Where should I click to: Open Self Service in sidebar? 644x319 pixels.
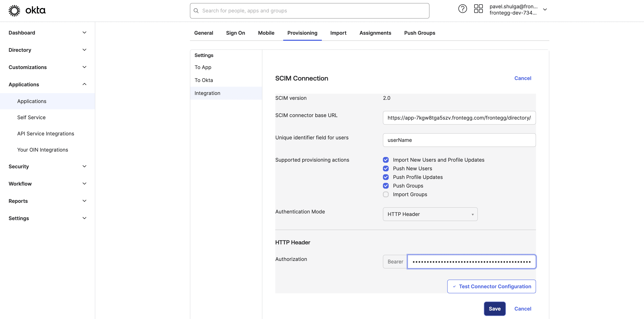[x=47, y=118]
